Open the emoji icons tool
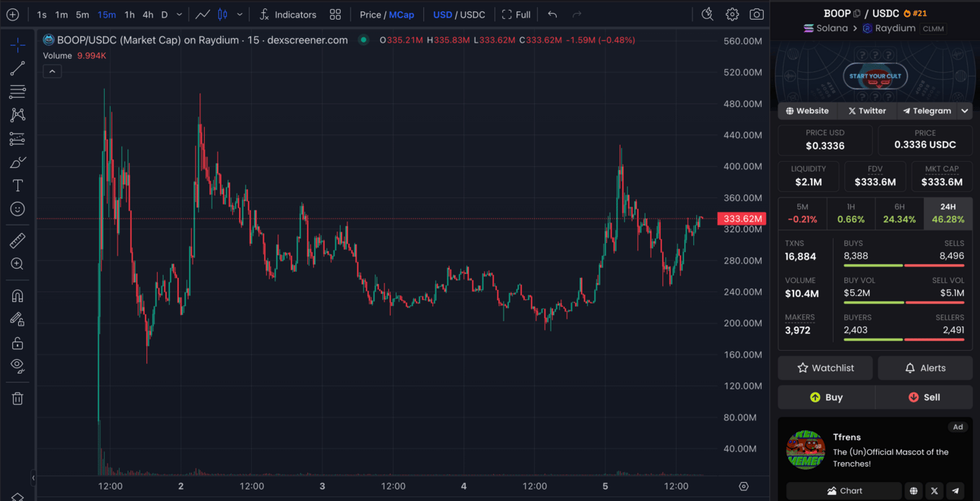Image resolution: width=980 pixels, height=501 pixels. 17,209
